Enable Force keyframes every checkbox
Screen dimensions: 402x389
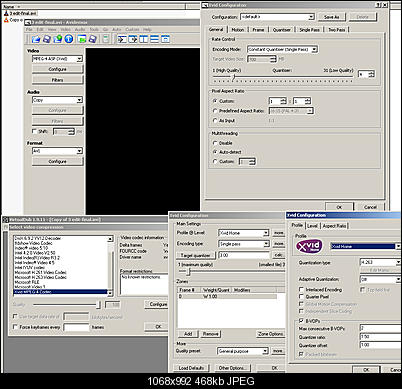15,327
